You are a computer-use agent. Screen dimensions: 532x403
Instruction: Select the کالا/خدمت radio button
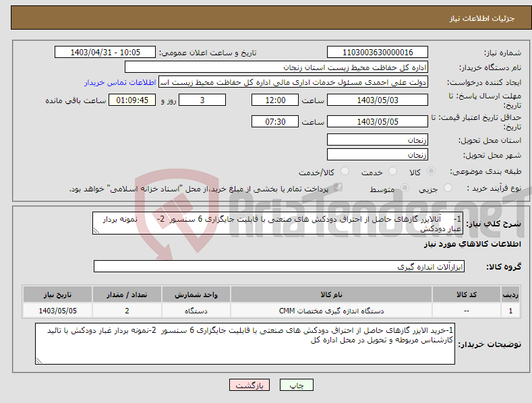coord(345,171)
